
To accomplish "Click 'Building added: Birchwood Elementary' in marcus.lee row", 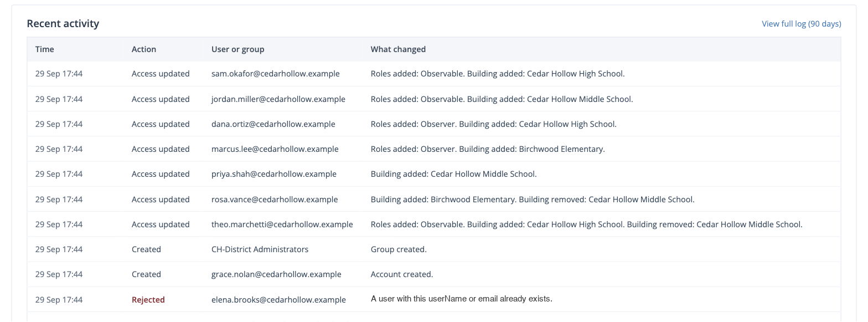I will point(532,149).
